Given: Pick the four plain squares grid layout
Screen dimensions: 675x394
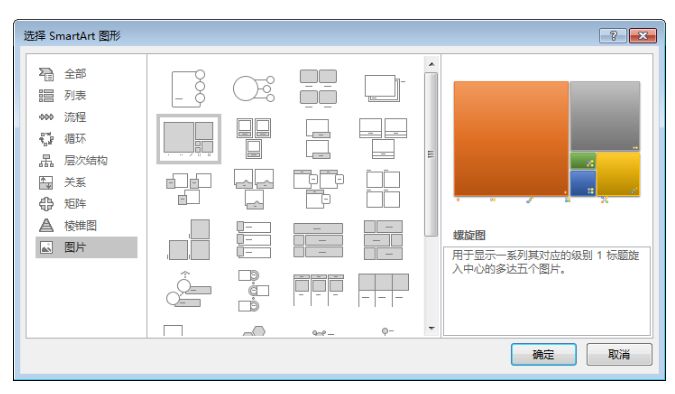Looking at the screenshot, I should pos(383,189).
